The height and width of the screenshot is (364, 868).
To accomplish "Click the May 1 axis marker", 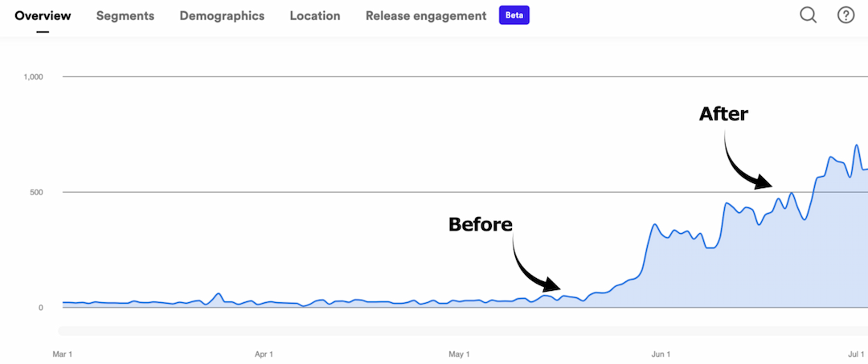I will click(458, 354).
